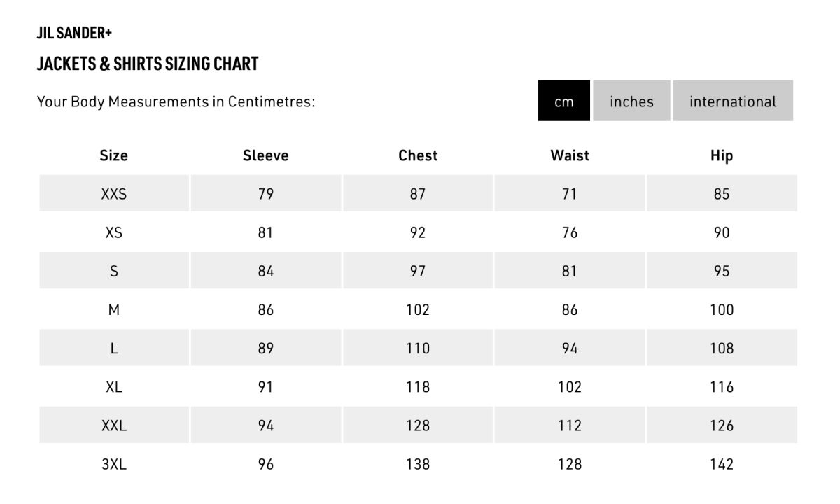This screenshot has width=840, height=504.
Task: Select the XL size row label
Action: pos(114,386)
